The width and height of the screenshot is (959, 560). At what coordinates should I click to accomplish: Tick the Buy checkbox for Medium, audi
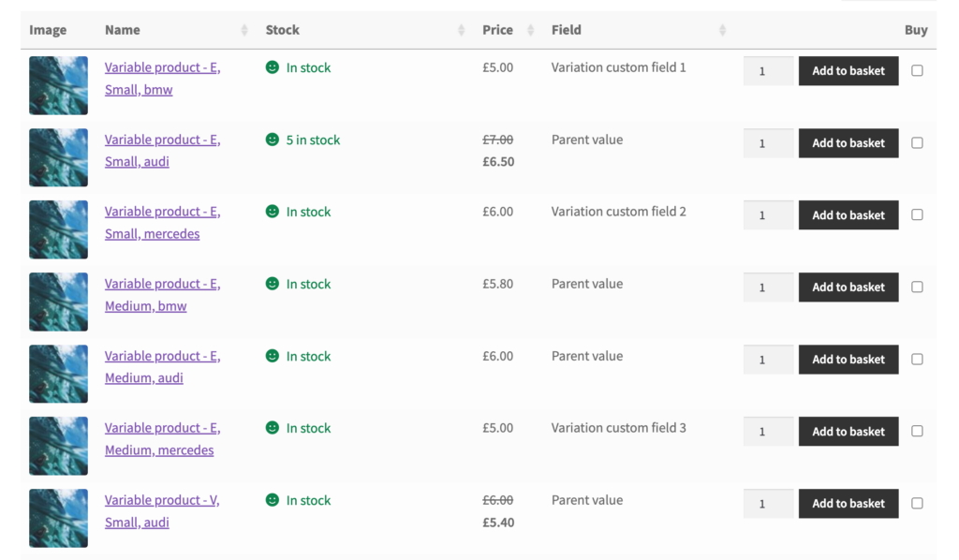coord(917,359)
